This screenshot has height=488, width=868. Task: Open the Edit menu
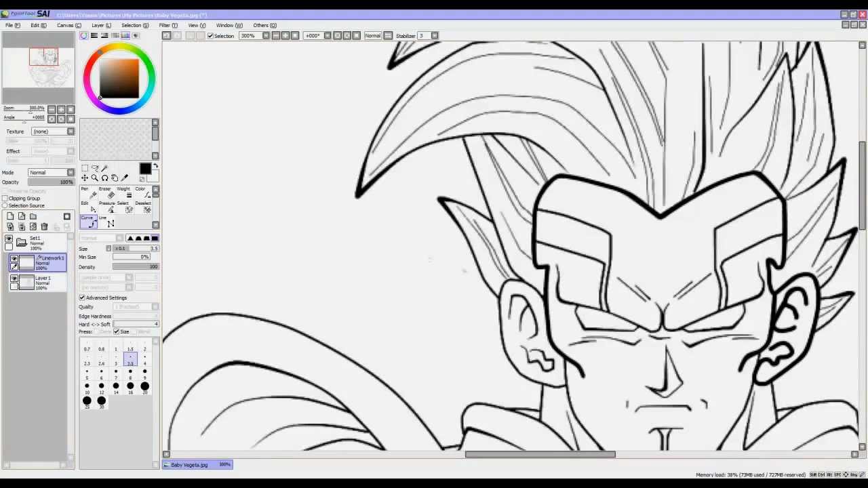[38, 25]
